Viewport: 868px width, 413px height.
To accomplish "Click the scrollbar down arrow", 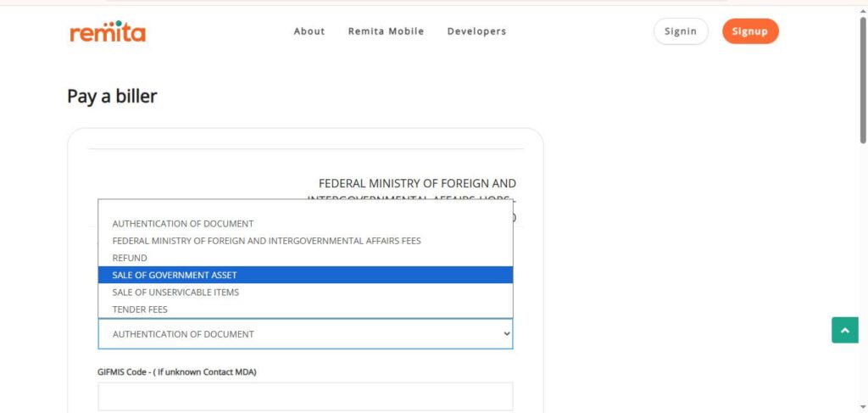I will (863, 406).
